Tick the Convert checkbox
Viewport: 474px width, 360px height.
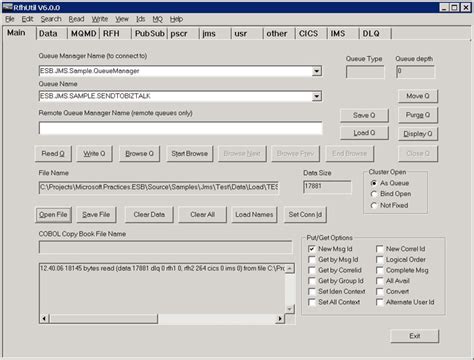click(380, 292)
